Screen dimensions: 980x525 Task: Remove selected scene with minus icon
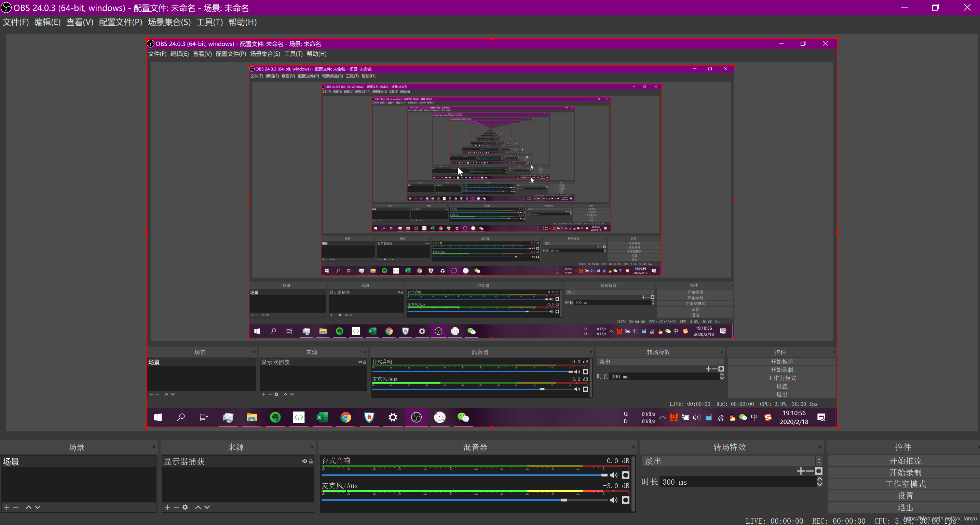point(16,507)
